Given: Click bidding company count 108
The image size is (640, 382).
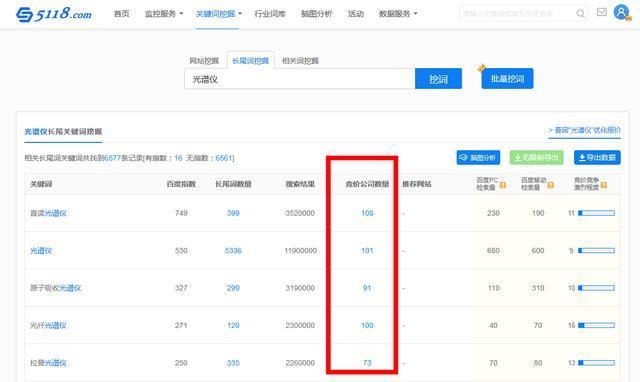Looking at the screenshot, I should point(367,213).
